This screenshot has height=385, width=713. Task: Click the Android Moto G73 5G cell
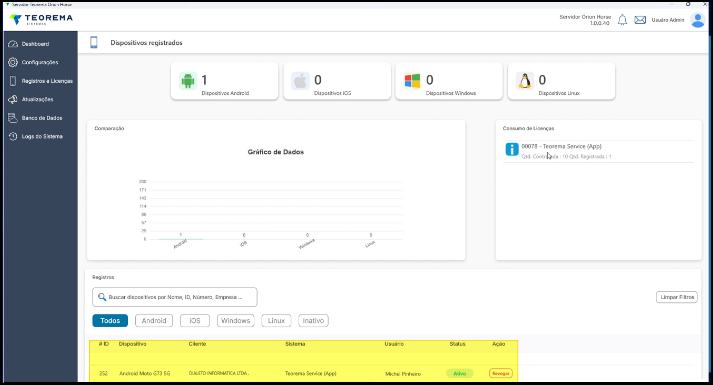pos(145,373)
